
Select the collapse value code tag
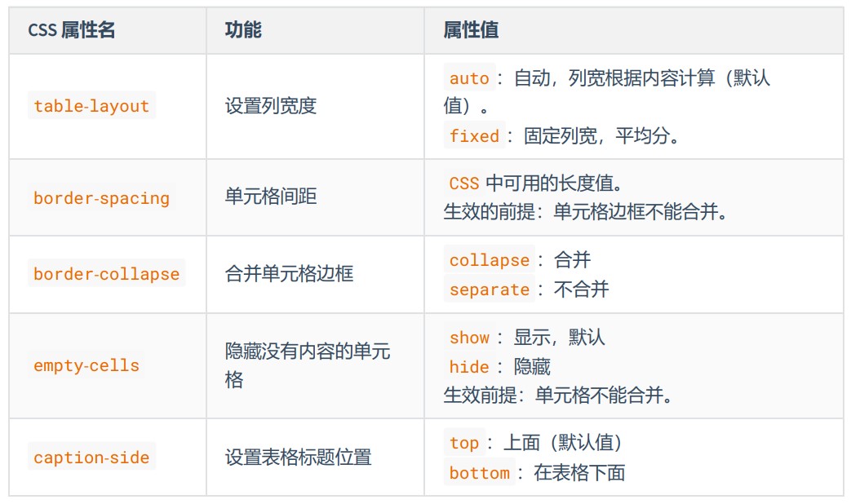[x=489, y=260]
